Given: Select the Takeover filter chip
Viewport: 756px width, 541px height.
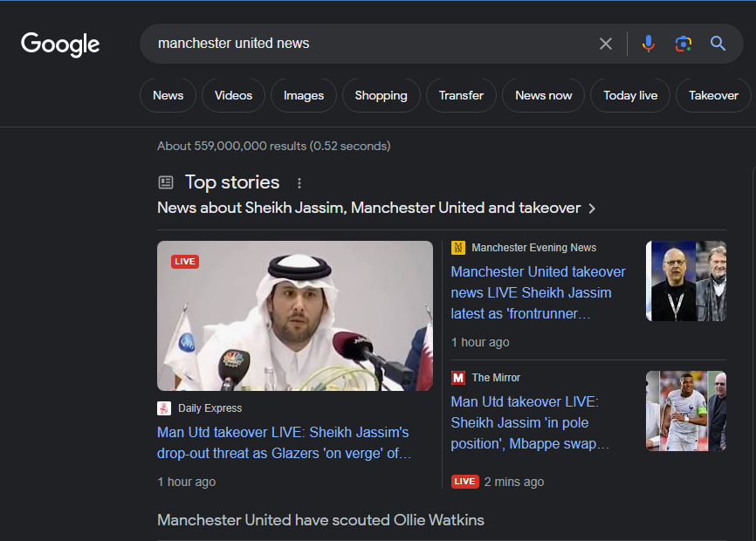Looking at the screenshot, I should click(x=713, y=95).
